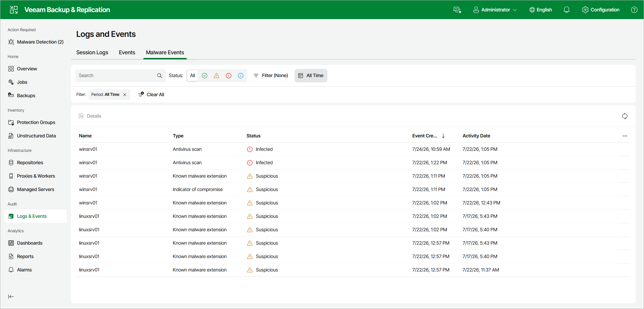Click the search magnifier icon
This screenshot has height=309, width=644.
tap(159, 76)
